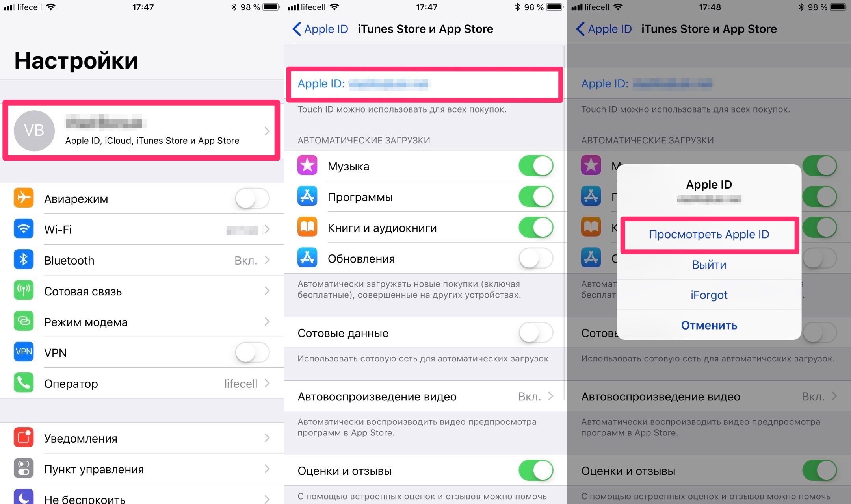Tap the Apps auto-download icon
The image size is (851, 504).
tap(307, 197)
